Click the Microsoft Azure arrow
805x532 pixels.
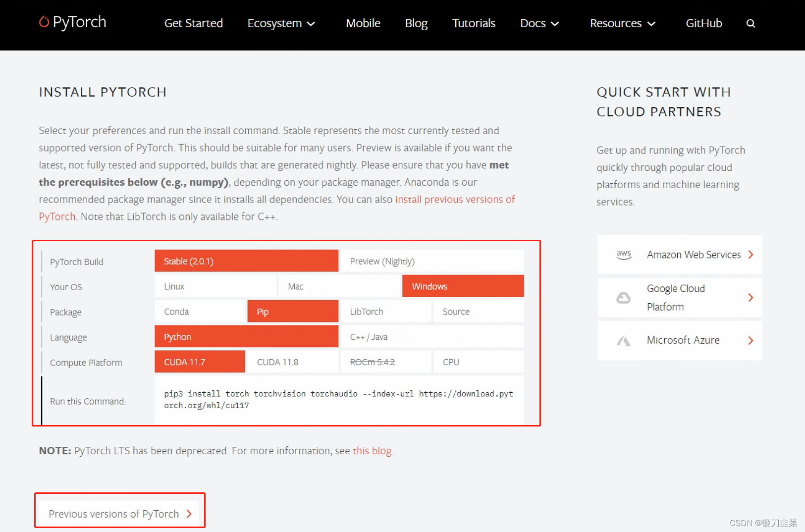pos(751,340)
